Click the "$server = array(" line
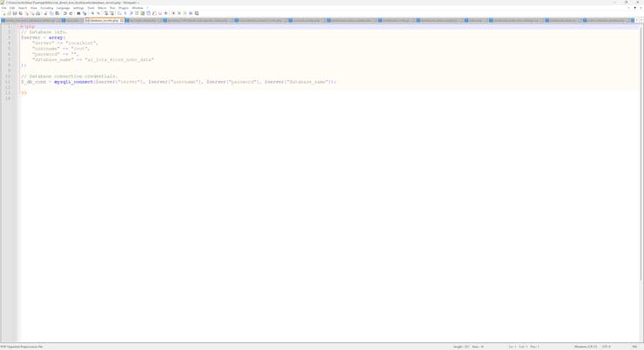This screenshot has height=350, width=644. point(44,37)
